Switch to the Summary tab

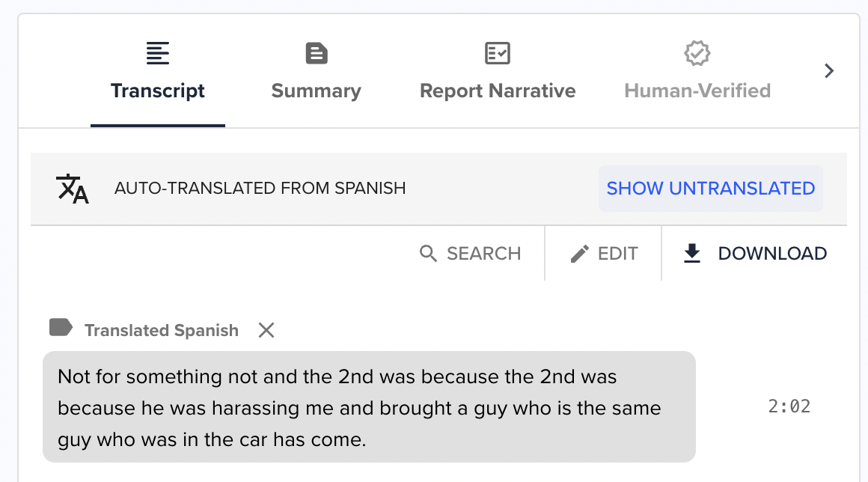click(x=316, y=91)
